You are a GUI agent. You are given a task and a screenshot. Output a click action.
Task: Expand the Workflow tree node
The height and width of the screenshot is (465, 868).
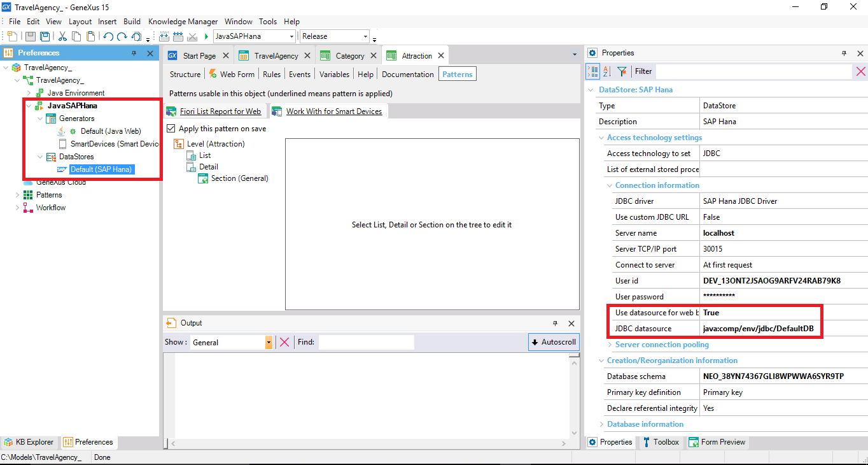(17, 208)
